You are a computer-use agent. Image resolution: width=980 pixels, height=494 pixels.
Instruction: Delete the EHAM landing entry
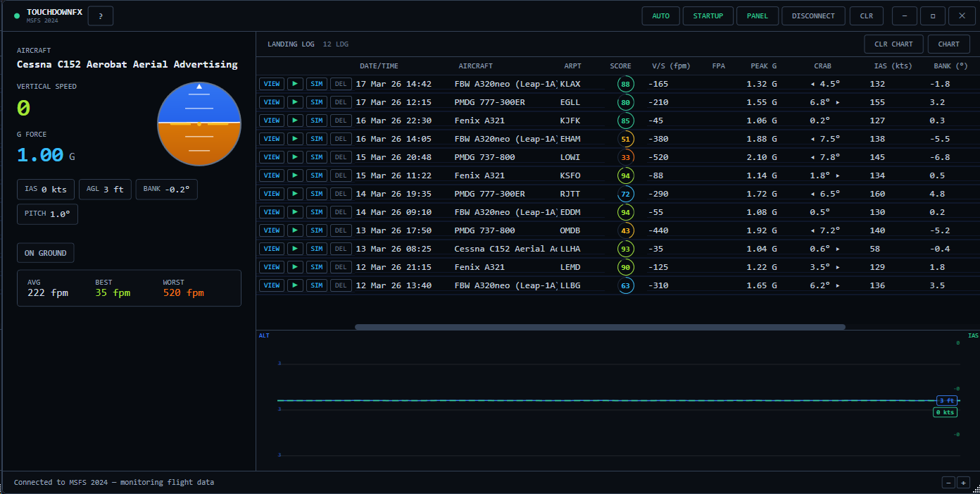click(x=341, y=139)
